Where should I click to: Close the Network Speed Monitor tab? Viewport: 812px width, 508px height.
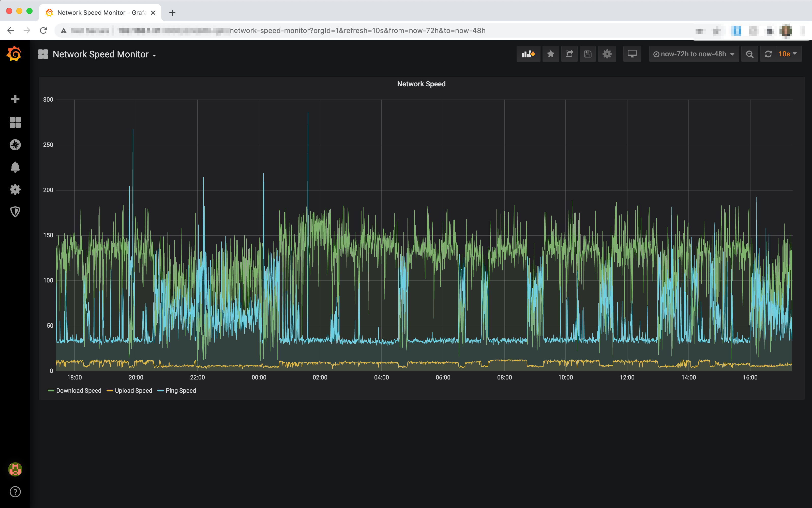[x=153, y=13]
